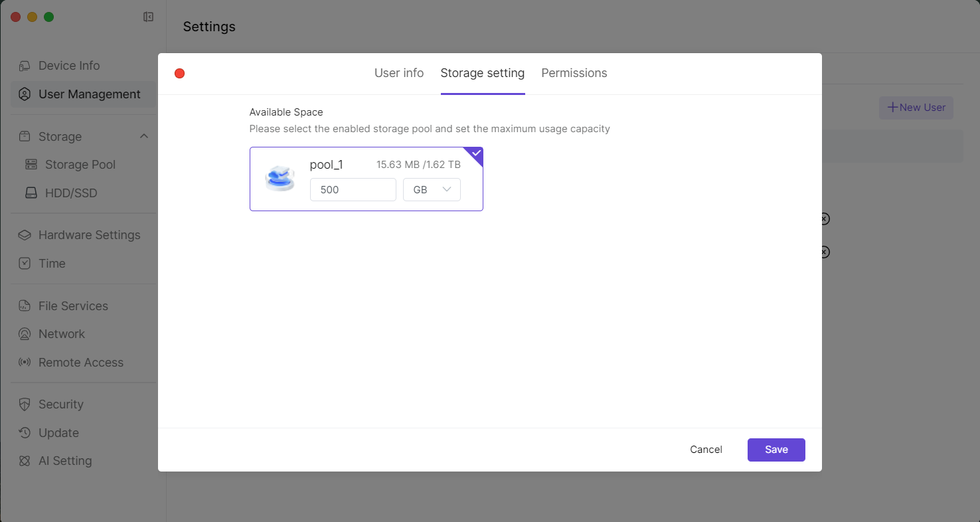Click the File Services icon
Viewport: 980px width, 522px height.
25,306
